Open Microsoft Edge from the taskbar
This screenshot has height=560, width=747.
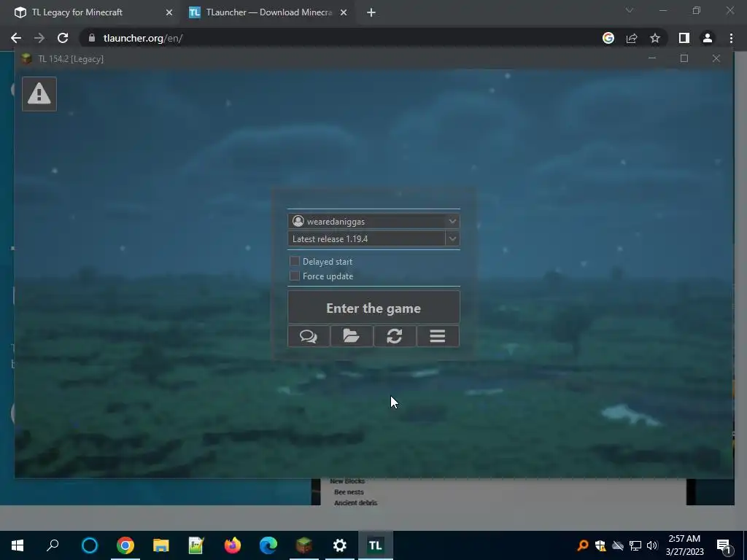click(268, 545)
